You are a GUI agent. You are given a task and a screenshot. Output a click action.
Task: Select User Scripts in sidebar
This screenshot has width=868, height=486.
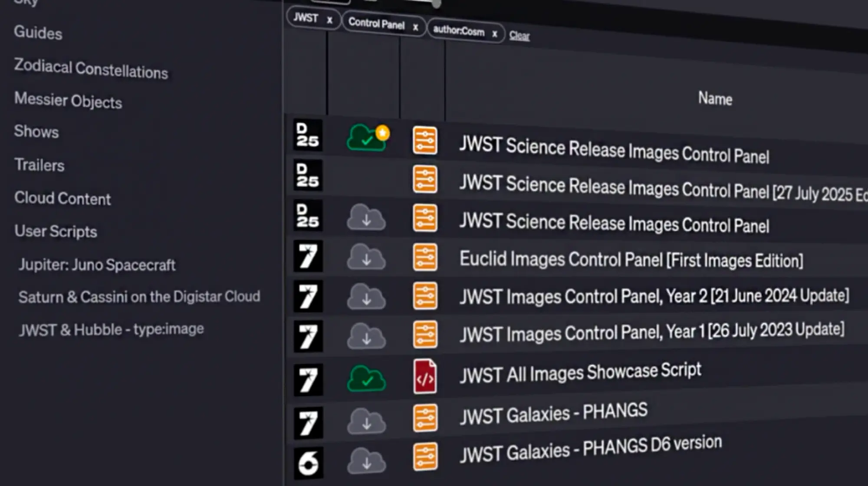[x=56, y=231]
